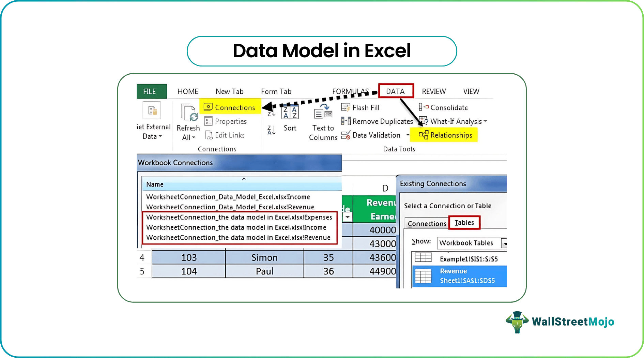
Task: Click the Name column sort arrow
Action: pyautogui.click(x=244, y=179)
